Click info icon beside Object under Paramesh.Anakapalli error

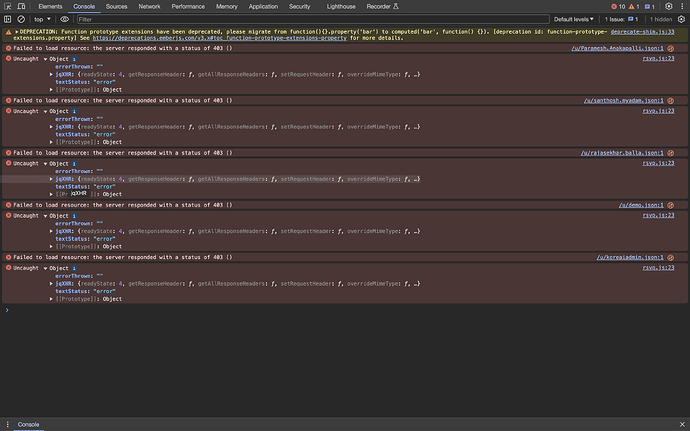click(x=74, y=59)
